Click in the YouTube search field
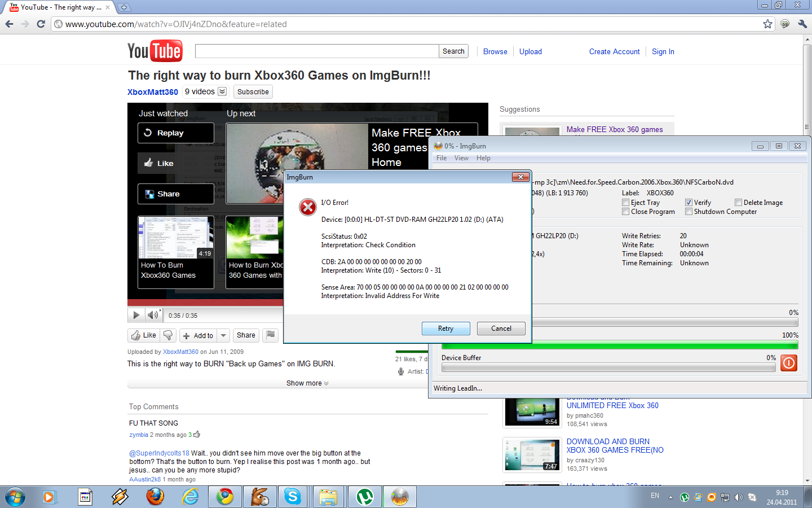Image resolution: width=812 pixels, height=508 pixels. point(317,51)
